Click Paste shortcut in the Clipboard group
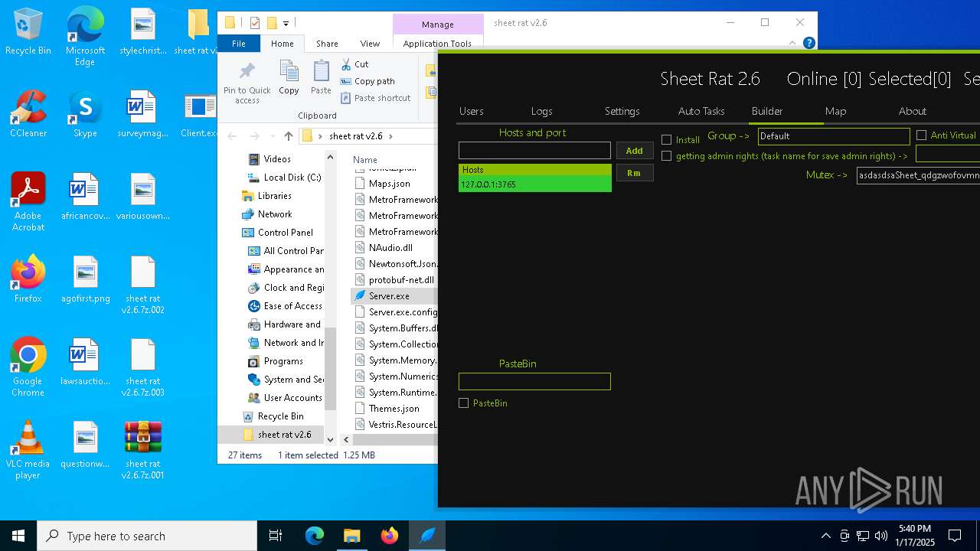 pyautogui.click(x=375, y=98)
